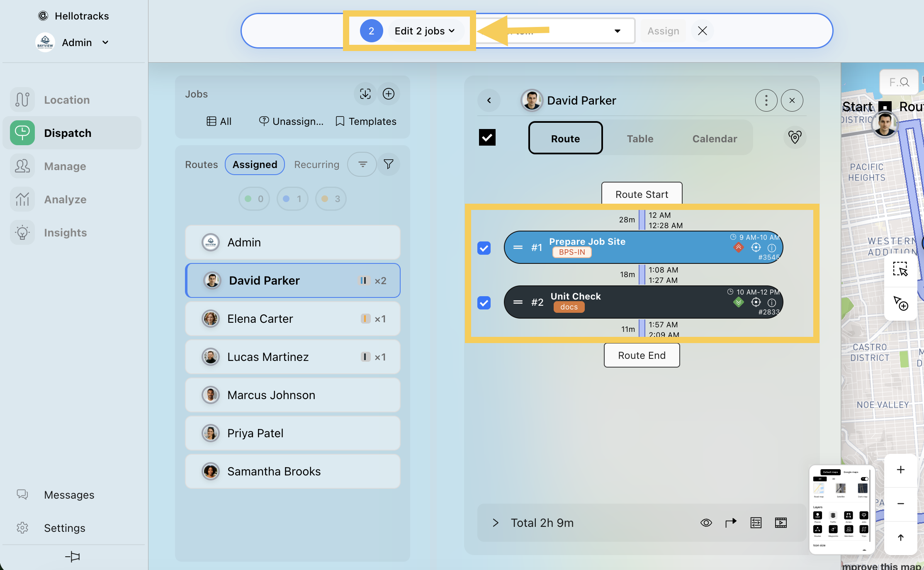Uncheck the Prepare Job Site checkbox
Image resolution: width=924 pixels, height=570 pixels.
tap(484, 248)
